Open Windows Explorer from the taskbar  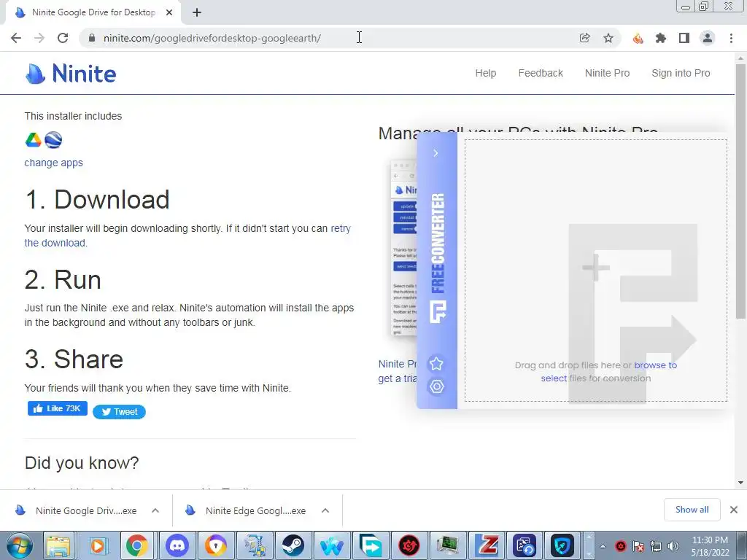pos(58,545)
